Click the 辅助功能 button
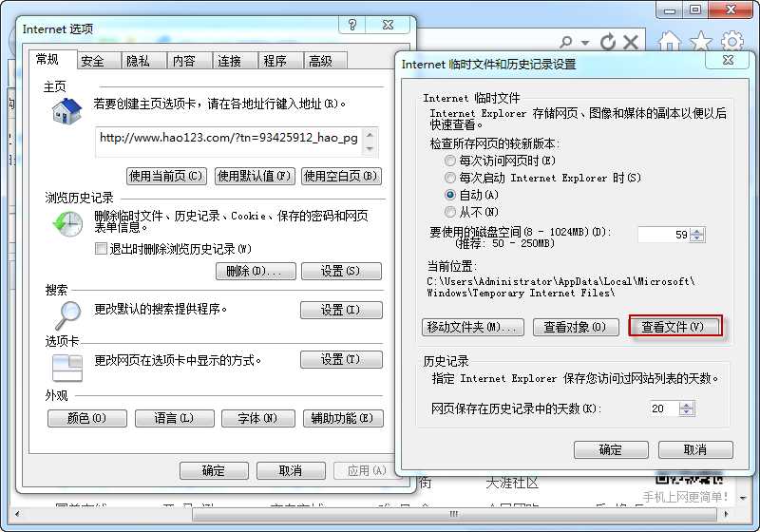Viewport: 760px width, 532px height. [x=343, y=418]
